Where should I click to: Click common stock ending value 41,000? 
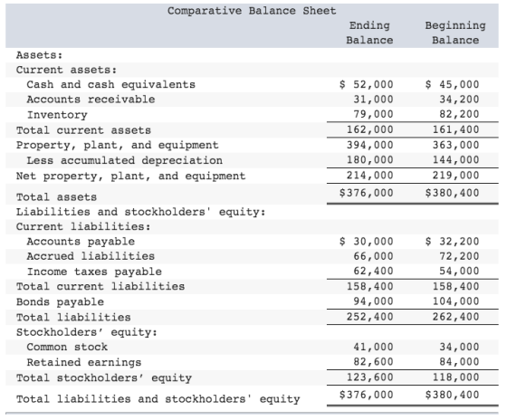(373, 347)
